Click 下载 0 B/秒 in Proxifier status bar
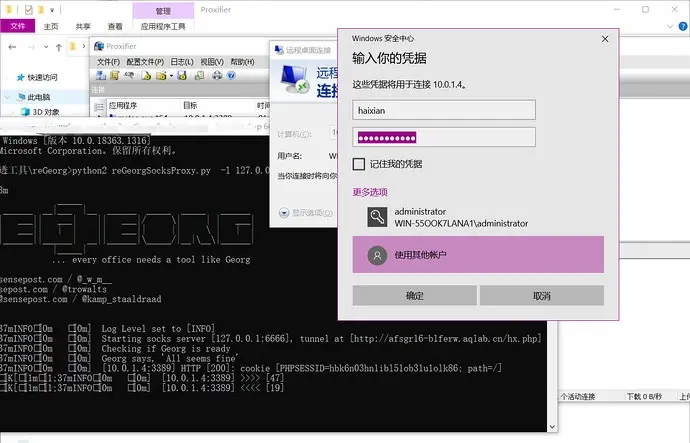Viewport: 690px width, 443px height. [644, 396]
